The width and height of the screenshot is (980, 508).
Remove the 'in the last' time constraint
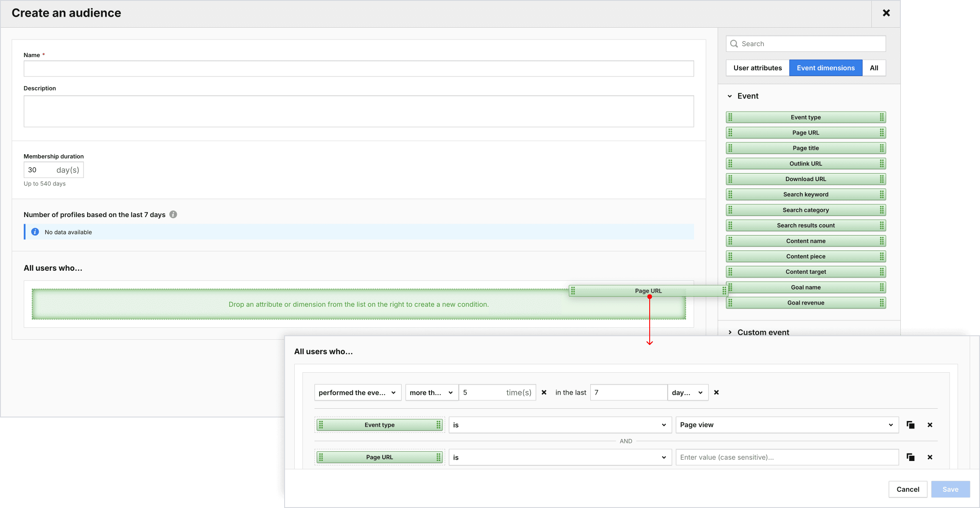click(717, 392)
